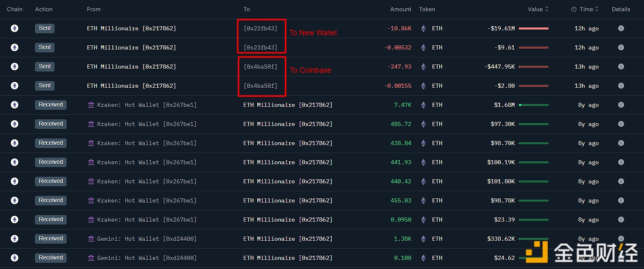This screenshot has height=269, width=644.
Task: Click the clock icon in the Time header
Action: click(x=574, y=9)
